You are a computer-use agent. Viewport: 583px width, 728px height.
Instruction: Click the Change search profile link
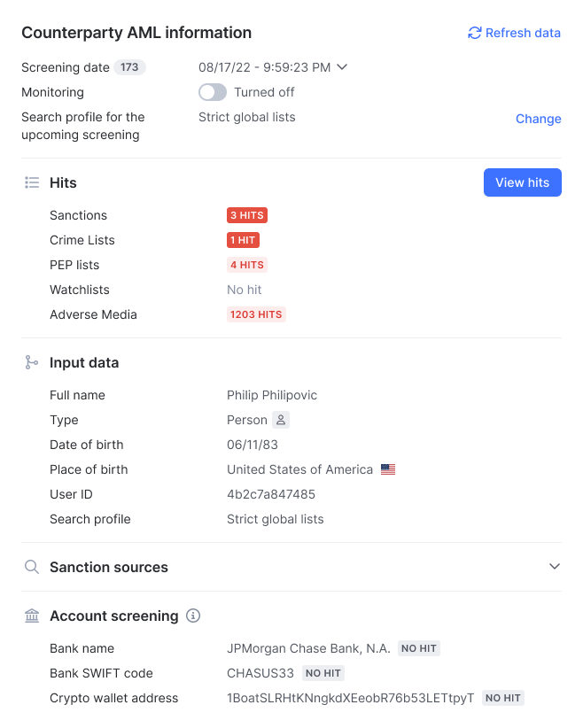(539, 119)
